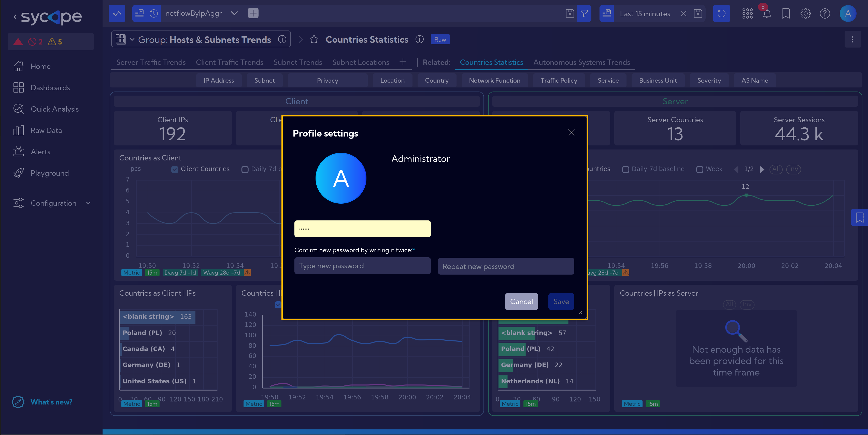The height and width of the screenshot is (435, 868).
Task: Open the apps grid menu
Action: pyautogui.click(x=747, y=13)
